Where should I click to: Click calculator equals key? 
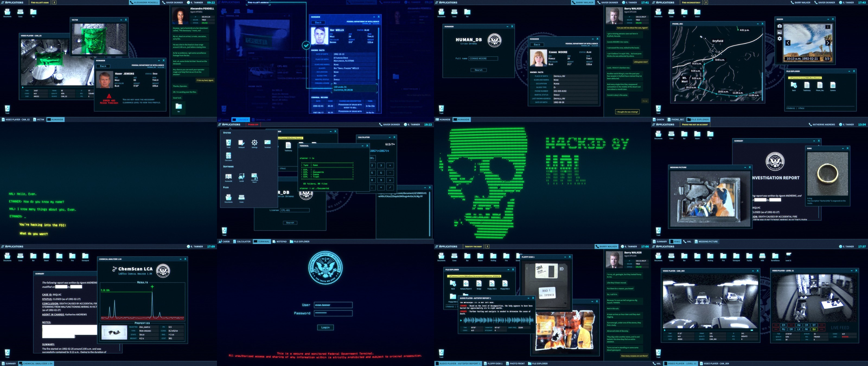click(x=381, y=187)
